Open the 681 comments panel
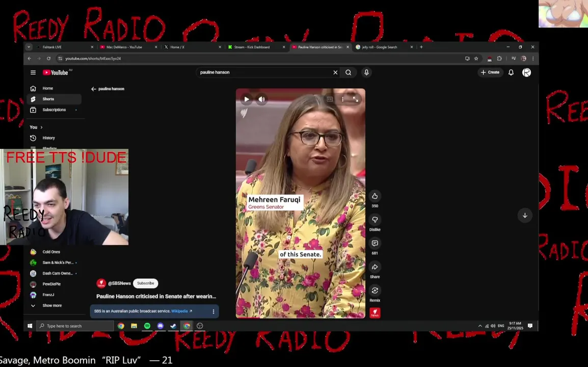The width and height of the screenshot is (588, 367). point(375,243)
